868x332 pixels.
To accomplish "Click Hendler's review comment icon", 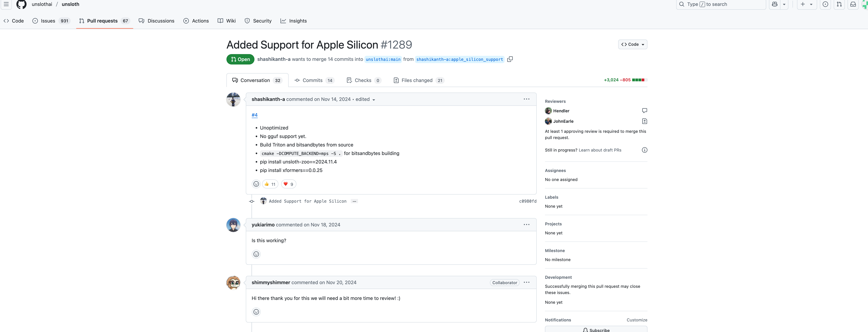I will pos(644,111).
